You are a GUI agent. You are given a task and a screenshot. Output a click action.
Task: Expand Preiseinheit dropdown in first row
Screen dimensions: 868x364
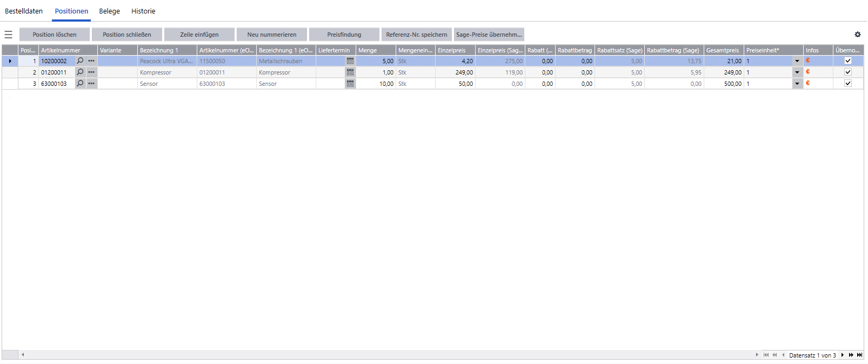click(x=797, y=61)
